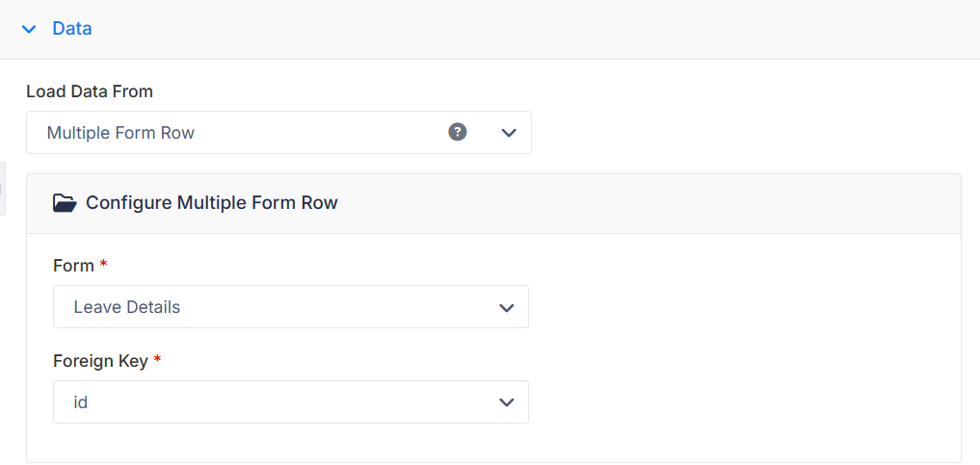
Task: Click the Form dropdown arrow icon
Action: tap(506, 308)
